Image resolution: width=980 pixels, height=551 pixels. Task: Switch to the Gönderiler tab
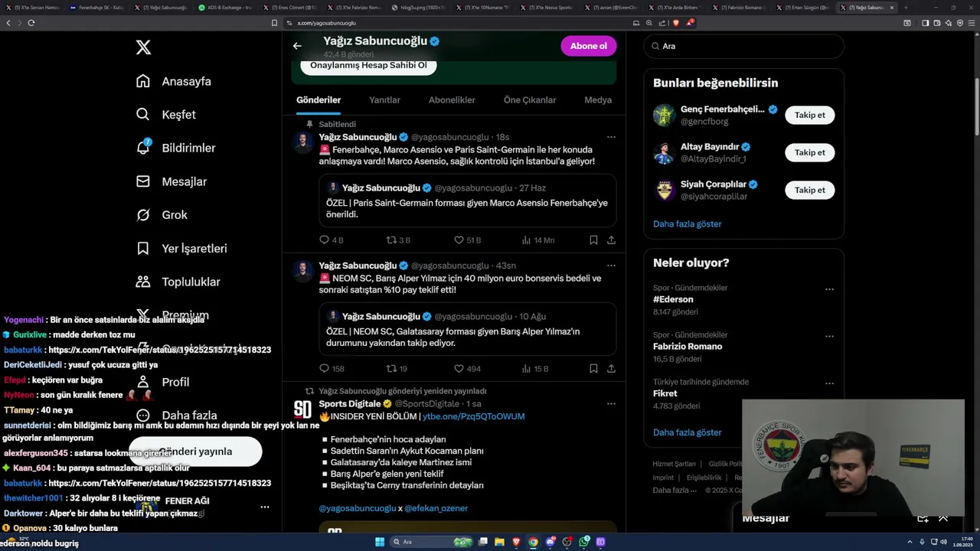[318, 100]
